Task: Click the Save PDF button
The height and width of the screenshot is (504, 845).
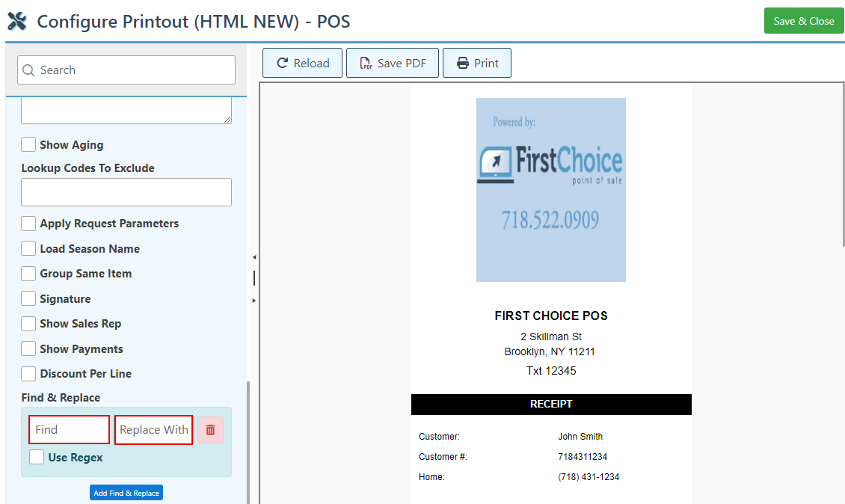Action: coord(394,64)
